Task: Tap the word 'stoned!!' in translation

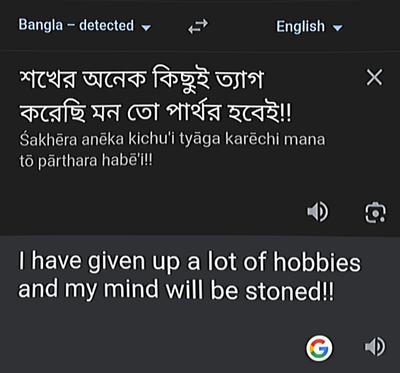Action: coord(289,291)
